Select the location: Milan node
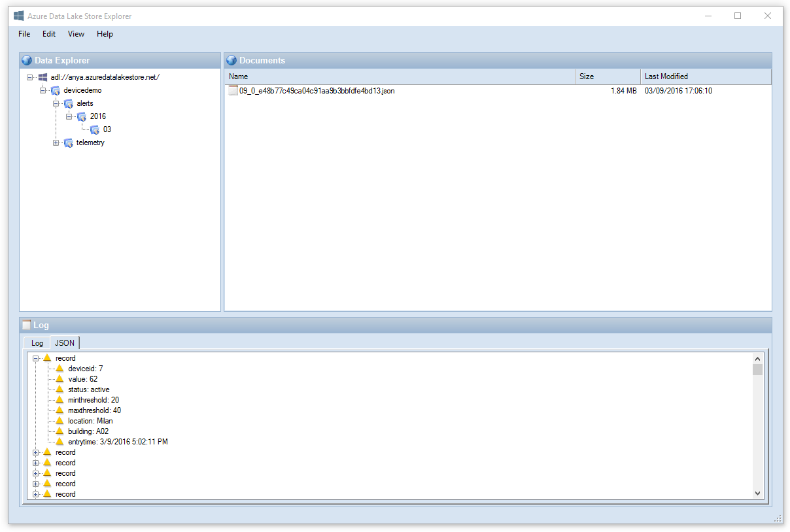790x532 pixels. point(90,421)
